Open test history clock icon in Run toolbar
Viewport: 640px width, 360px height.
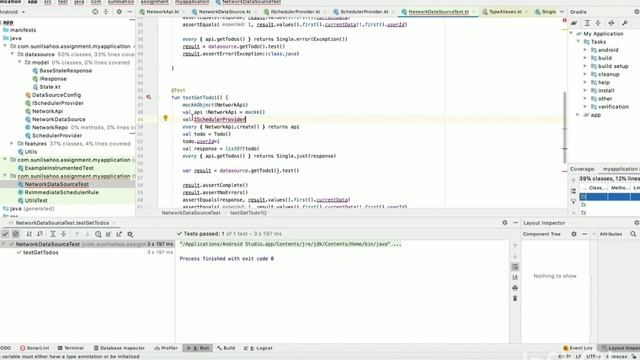click(x=98, y=234)
